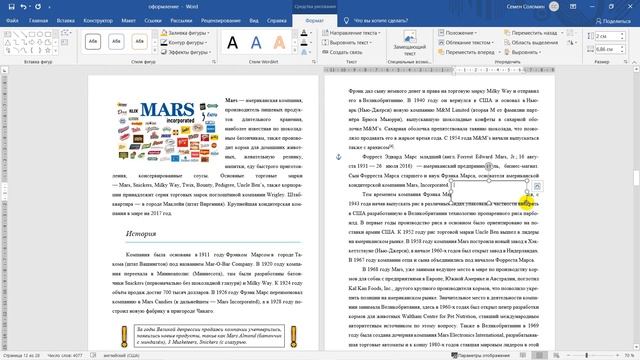This screenshot has height=360, width=640.
Task: Save the document from Quick Access toolbar
Action: point(11,7)
